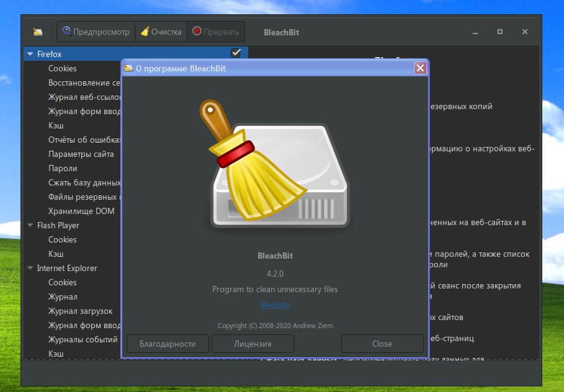Select Журнал загрузок item

(x=80, y=311)
